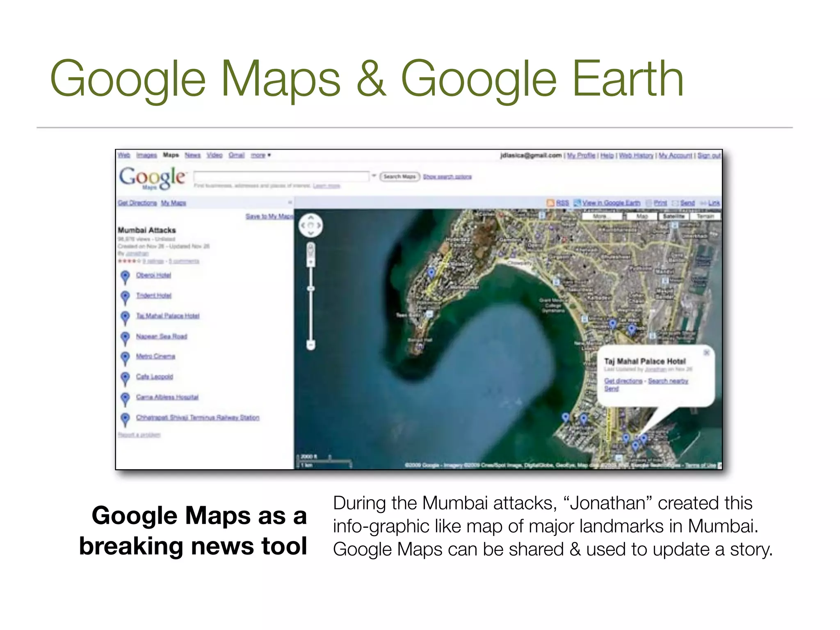
Task: Click the Cafe Leopold pin icon
Action: (126, 379)
